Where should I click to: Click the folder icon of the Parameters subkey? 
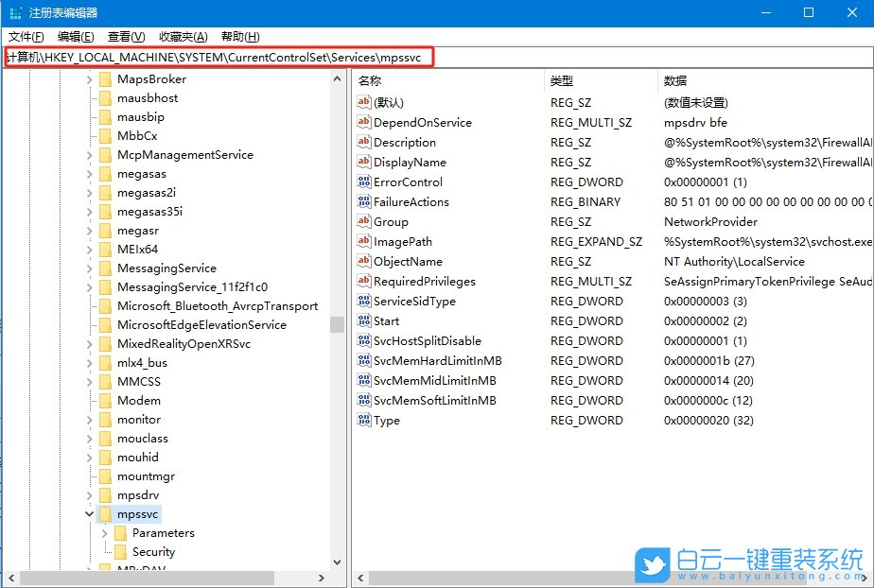122,532
